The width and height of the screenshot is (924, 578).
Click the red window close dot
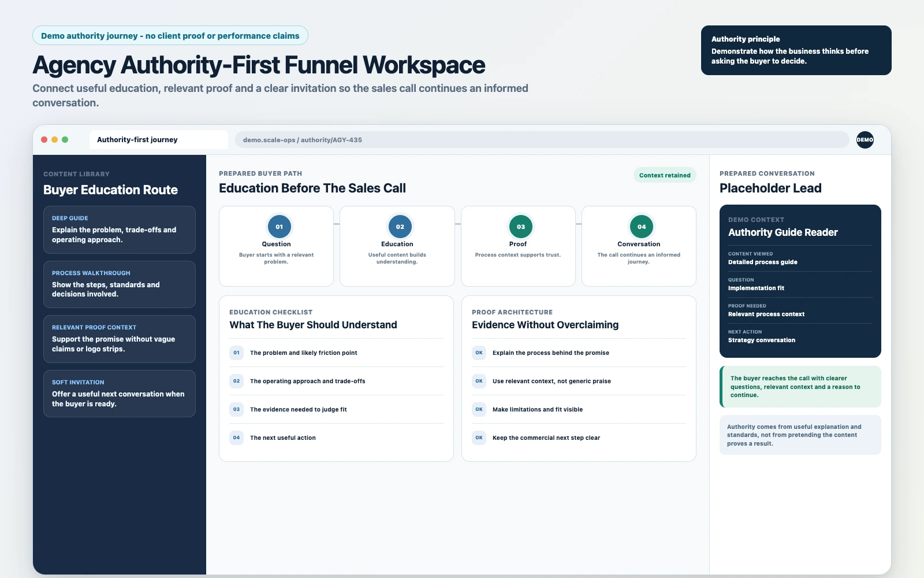pos(44,140)
